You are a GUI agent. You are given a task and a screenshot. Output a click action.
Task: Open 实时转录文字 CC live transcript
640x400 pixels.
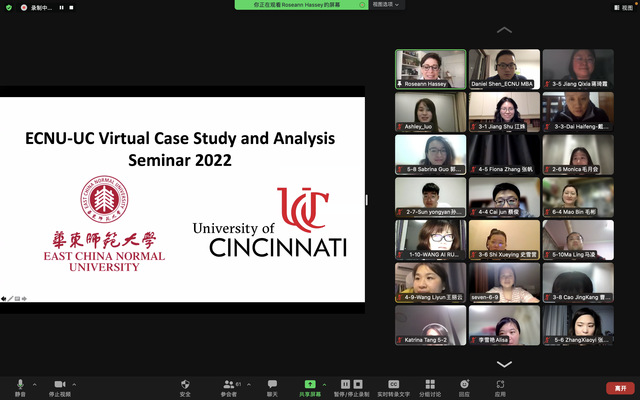click(x=393, y=388)
